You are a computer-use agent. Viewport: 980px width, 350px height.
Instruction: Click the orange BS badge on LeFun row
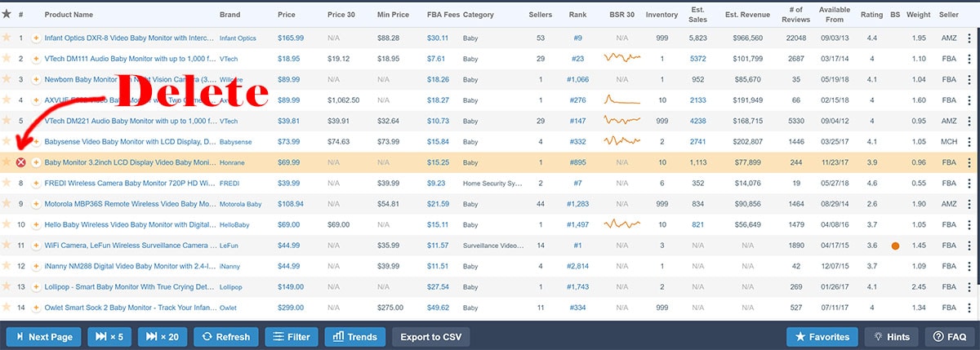[x=896, y=246]
